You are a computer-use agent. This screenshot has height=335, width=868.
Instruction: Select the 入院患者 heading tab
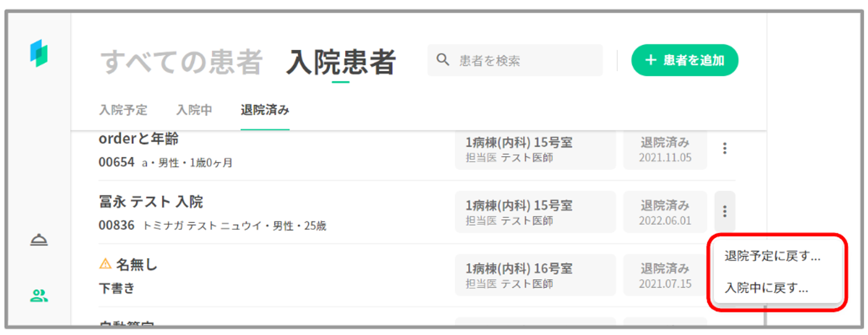tap(341, 62)
